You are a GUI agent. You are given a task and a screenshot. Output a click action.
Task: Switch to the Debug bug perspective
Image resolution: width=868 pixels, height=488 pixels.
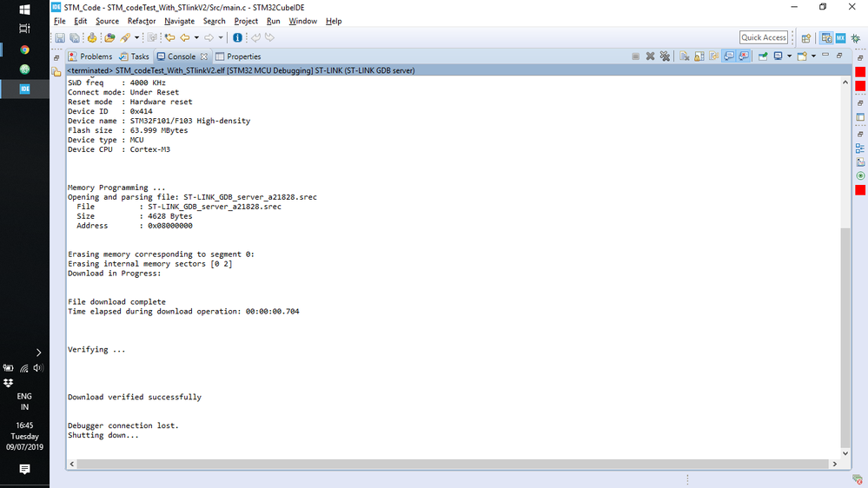(856, 37)
